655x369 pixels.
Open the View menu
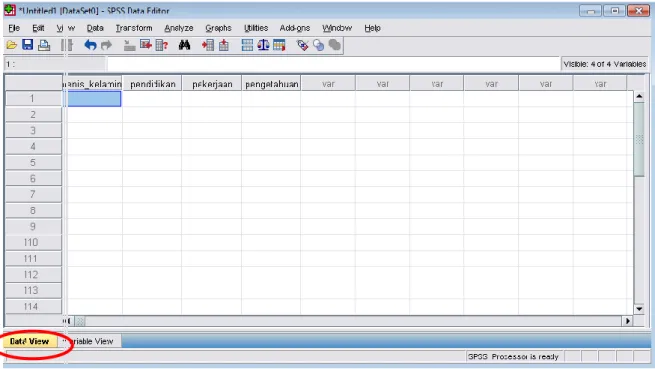(x=66, y=28)
